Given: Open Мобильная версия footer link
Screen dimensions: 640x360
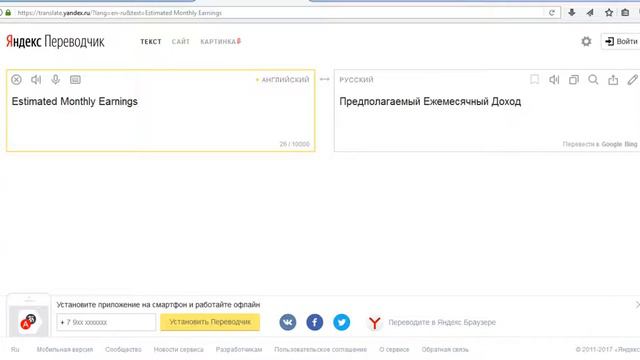Looking at the screenshot, I should click(65, 349).
